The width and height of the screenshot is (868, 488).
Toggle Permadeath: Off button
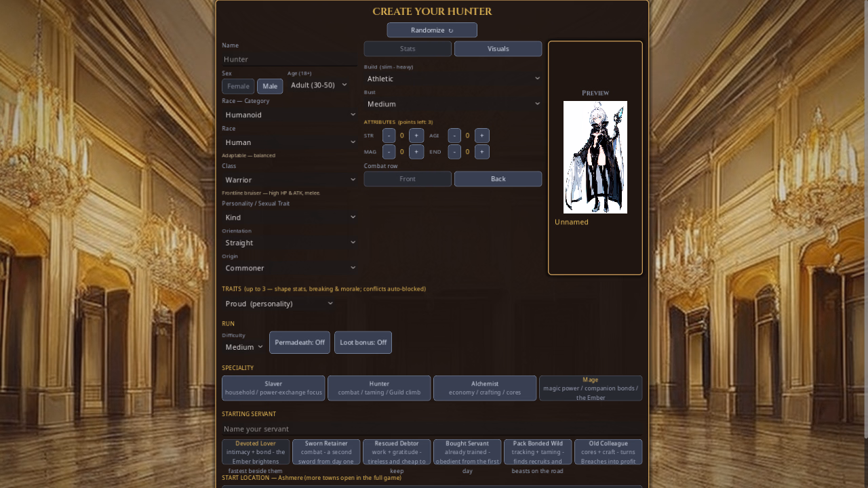click(x=300, y=342)
